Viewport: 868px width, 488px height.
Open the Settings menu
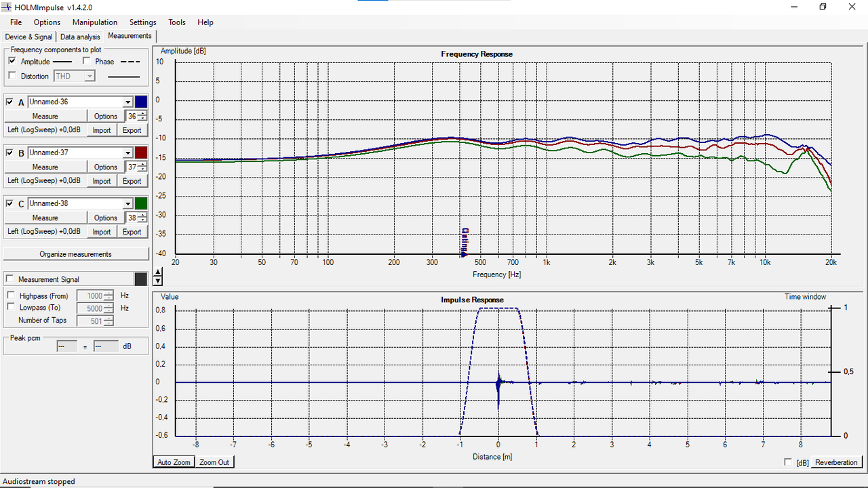point(142,22)
